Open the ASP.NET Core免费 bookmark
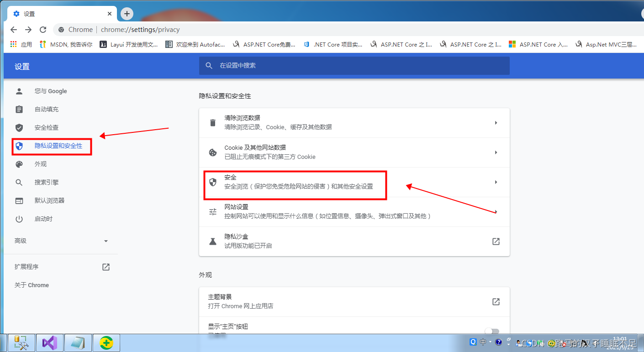 (x=264, y=44)
